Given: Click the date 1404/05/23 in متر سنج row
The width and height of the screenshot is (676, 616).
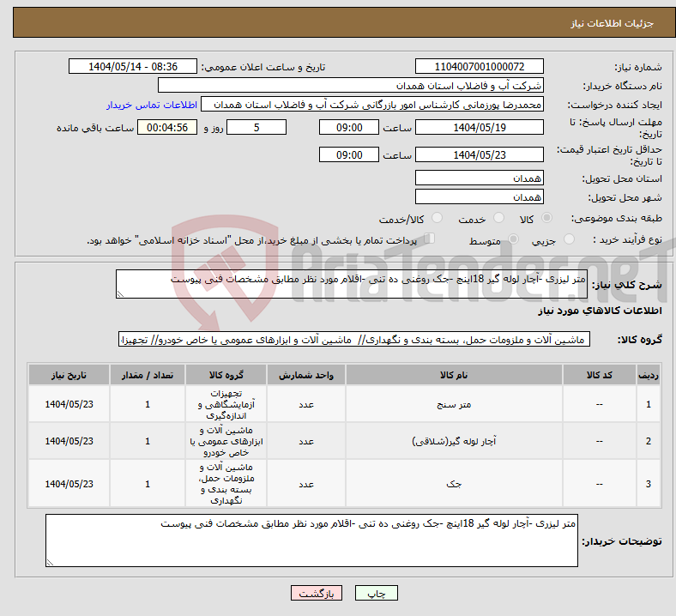Looking at the screenshot, I should coord(69,404).
